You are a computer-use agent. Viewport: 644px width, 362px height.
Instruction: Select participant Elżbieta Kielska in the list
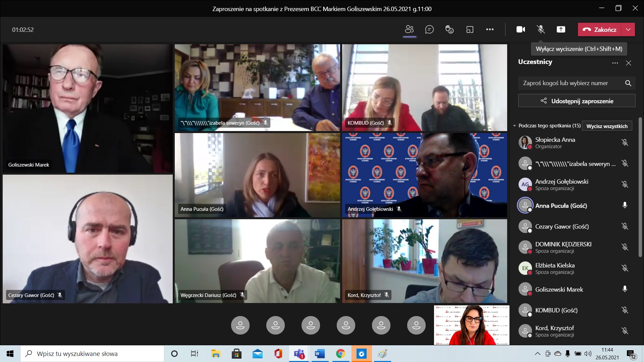tap(555, 268)
